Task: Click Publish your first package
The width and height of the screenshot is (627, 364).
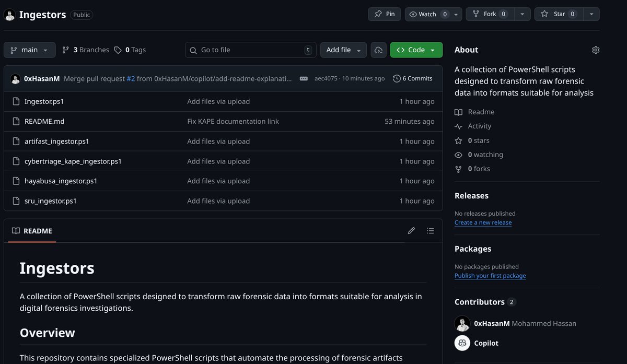Action: [x=490, y=276]
